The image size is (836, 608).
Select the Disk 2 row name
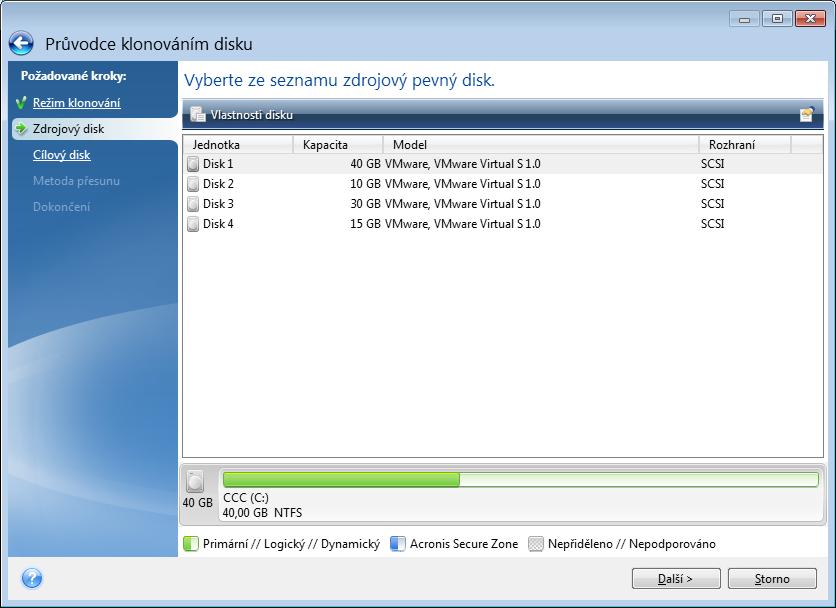[218, 184]
